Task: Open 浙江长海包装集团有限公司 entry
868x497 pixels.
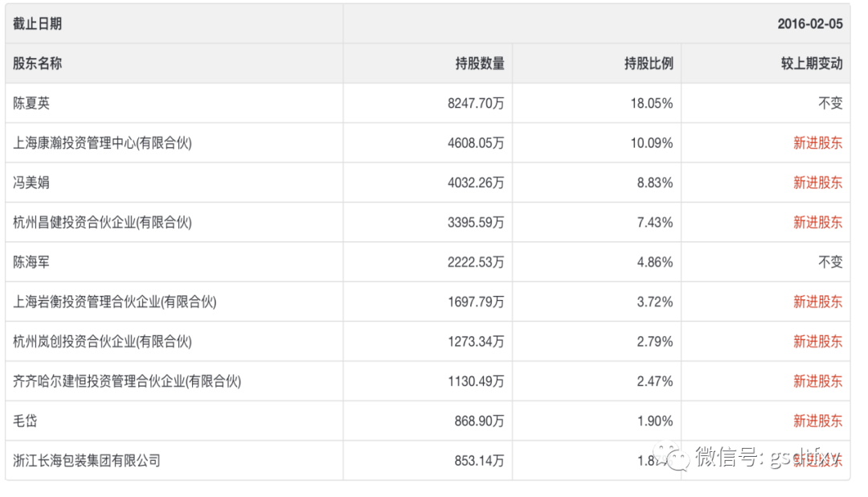Action: [87, 461]
